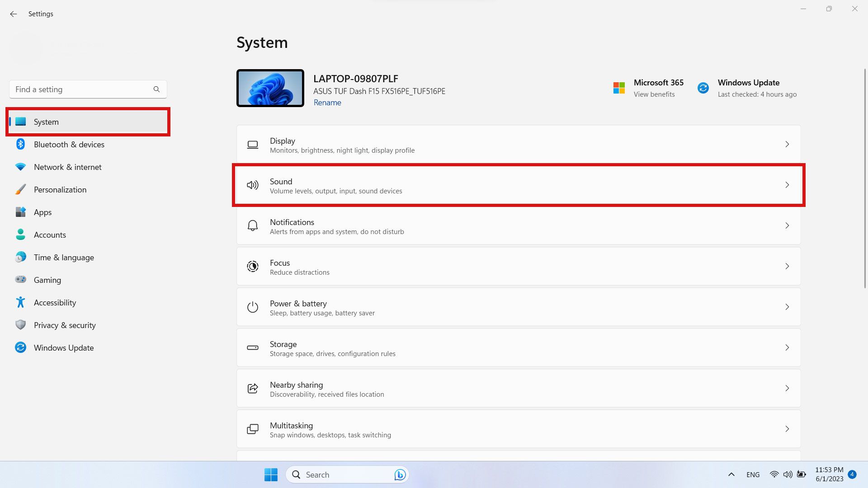Click ENG language indicator in taskbar

pyautogui.click(x=753, y=474)
